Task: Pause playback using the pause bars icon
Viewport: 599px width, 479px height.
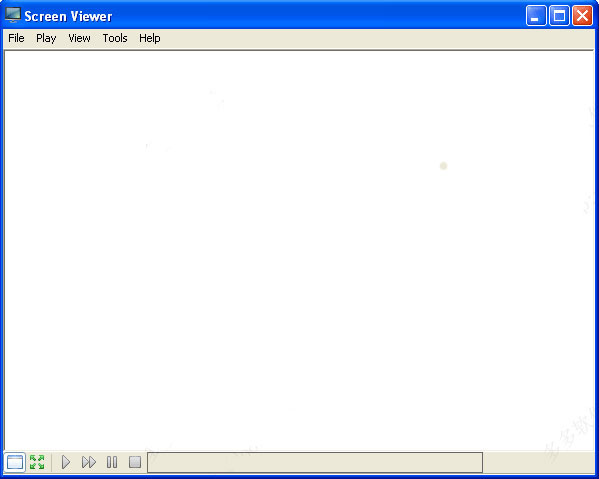Action: tap(112, 462)
